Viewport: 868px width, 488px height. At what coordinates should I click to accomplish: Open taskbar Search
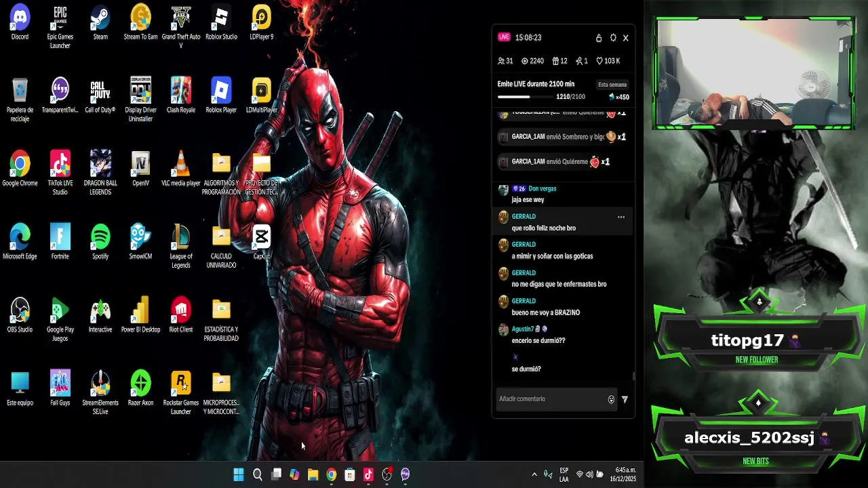click(x=258, y=474)
